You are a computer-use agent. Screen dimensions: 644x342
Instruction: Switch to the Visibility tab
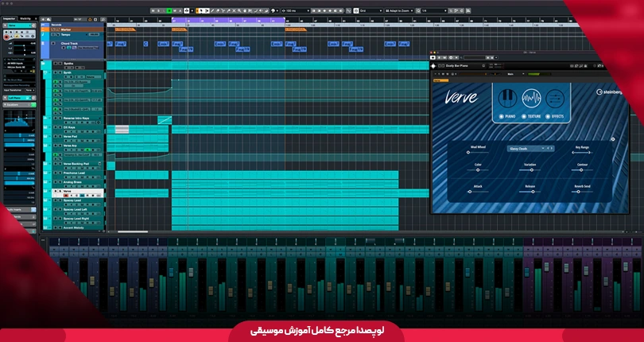point(25,18)
